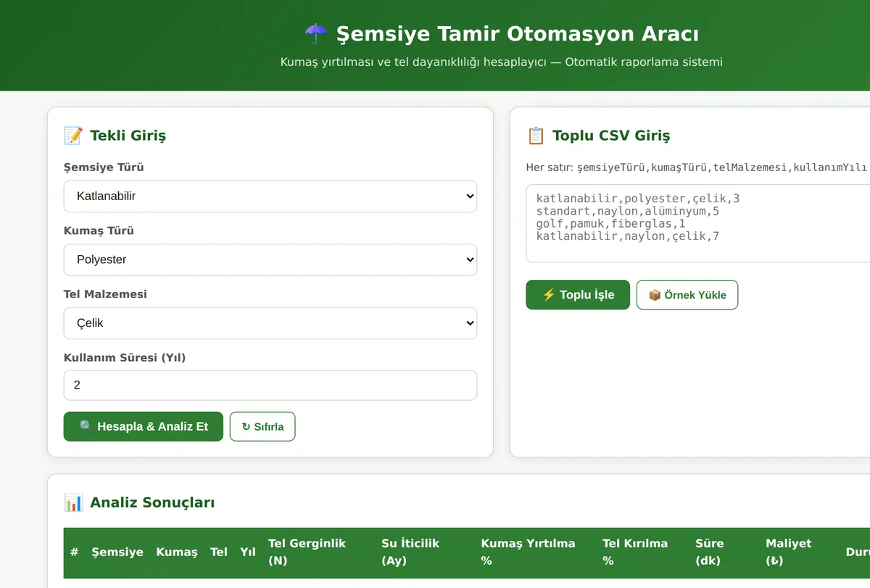The width and height of the screenshot is (870, 588).
Task: Open the Tel Malzemesi dropdown
Action: coord(270,323)
